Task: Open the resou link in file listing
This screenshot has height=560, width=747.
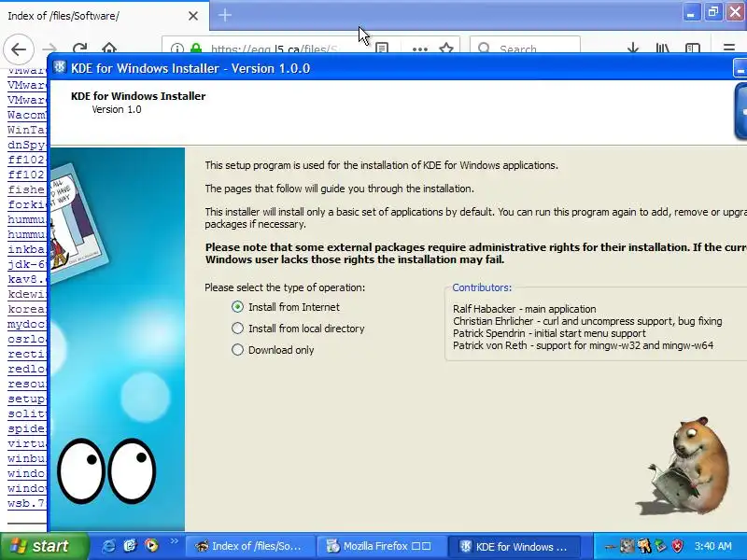Action: pyautogui.click(x=27, y=384)
